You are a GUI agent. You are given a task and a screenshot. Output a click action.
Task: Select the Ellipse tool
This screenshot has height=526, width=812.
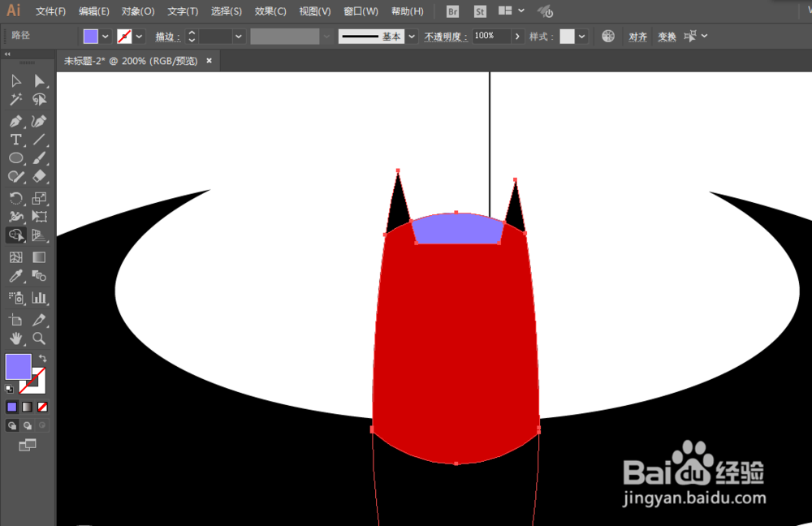[15, 158]
